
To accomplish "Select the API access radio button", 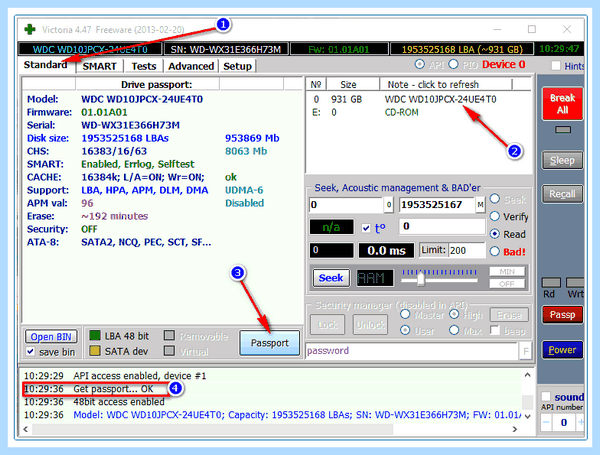I will click(x=420, y=64).
